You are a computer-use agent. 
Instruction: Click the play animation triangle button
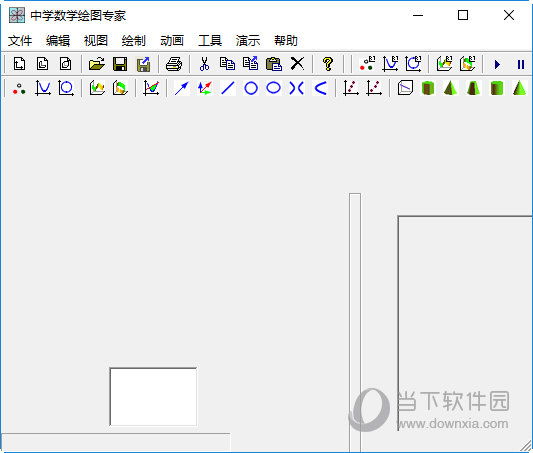coord(498,64)
